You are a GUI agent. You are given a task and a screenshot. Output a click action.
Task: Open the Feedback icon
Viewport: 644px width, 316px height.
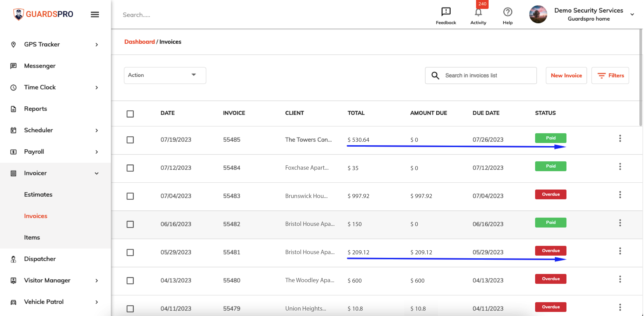446,12
